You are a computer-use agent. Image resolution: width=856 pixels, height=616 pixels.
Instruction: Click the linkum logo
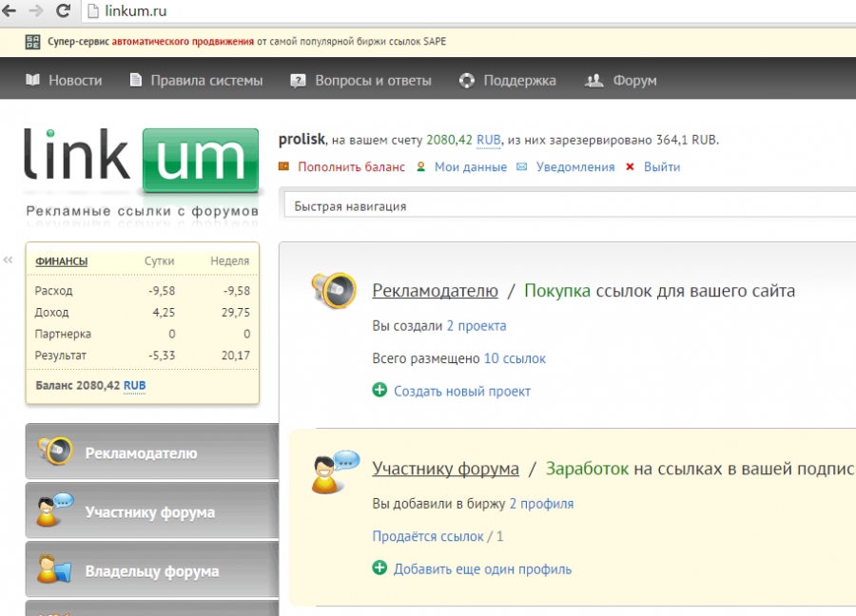pos(142,162)
